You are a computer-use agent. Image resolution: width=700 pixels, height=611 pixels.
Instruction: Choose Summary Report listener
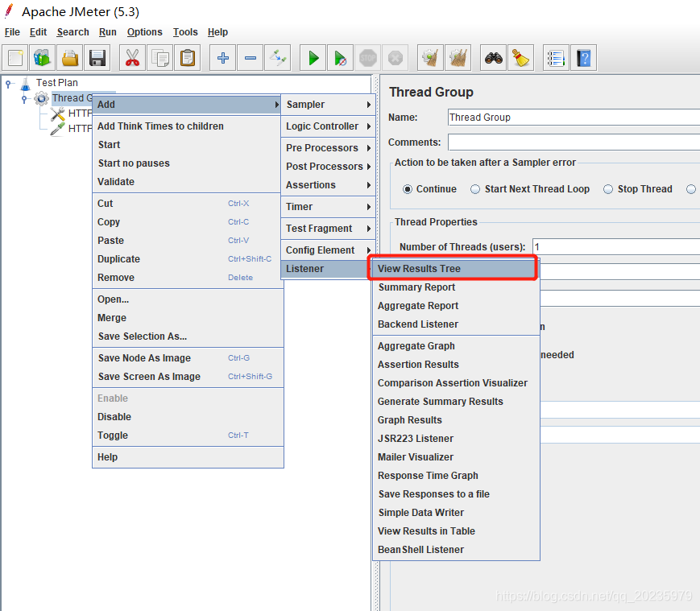click(456, 287)
